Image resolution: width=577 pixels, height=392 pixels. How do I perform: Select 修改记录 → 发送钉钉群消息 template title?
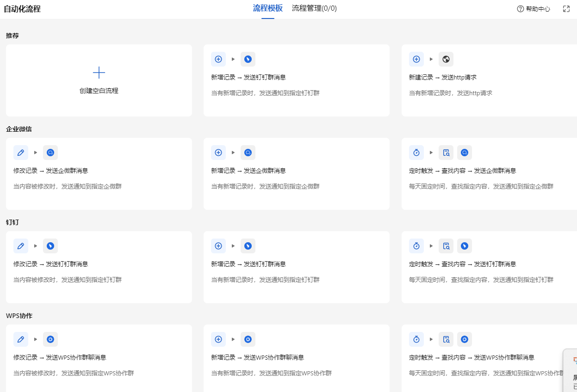pos(51,264)
